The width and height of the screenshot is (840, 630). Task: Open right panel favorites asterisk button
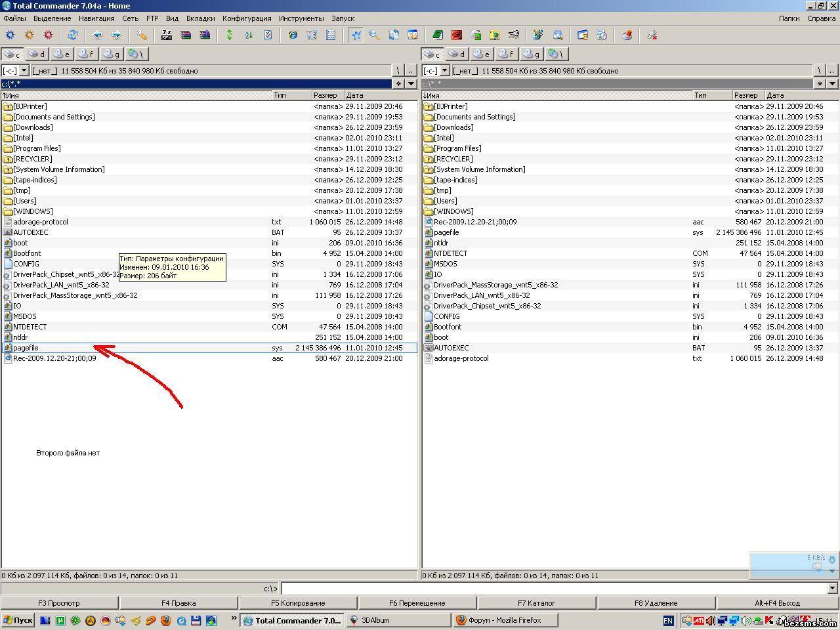pyautogui.click(x=820, y=83)
